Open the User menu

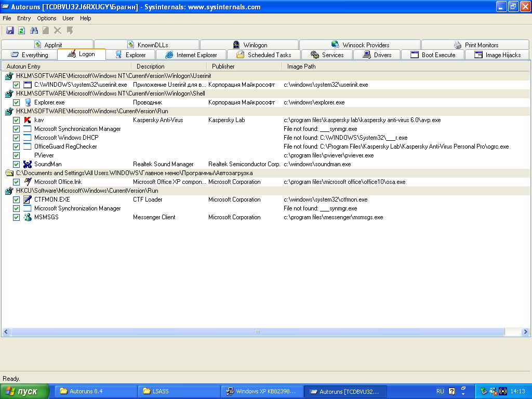68,18
